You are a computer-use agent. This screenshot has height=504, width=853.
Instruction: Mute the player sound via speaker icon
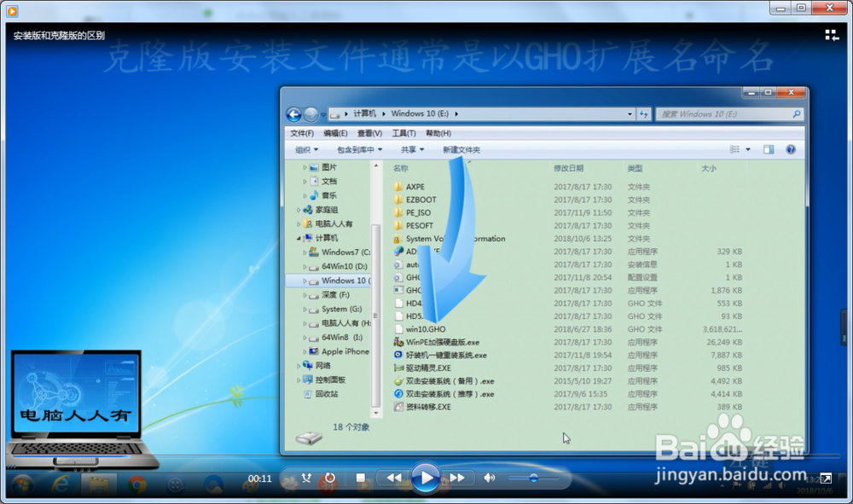click(x=490, y=478)
